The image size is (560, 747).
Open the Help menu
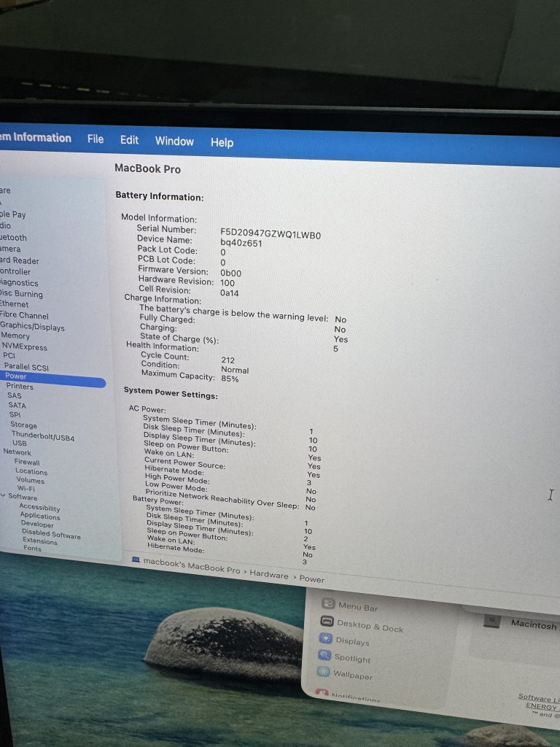pyautogui.click(x=222, y=142)
